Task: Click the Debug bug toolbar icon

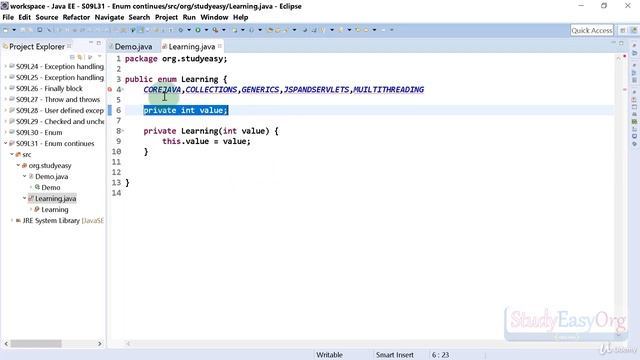Action: (x=180, y=30)
